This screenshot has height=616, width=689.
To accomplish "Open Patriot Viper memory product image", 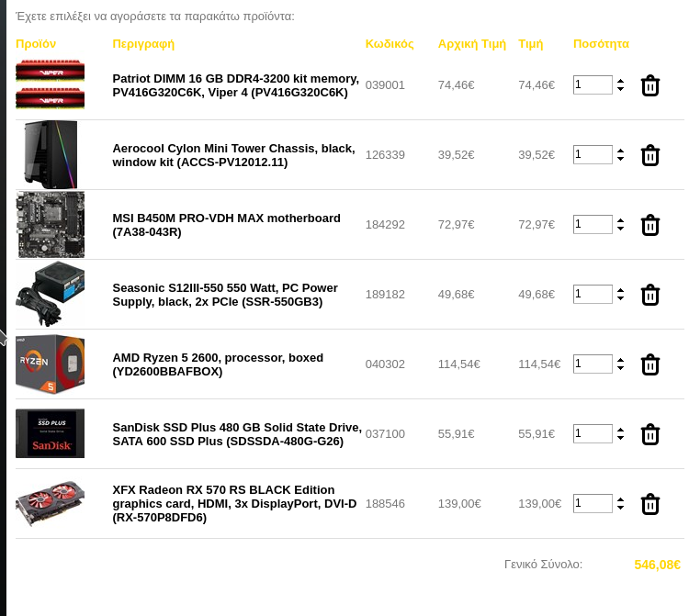I will coord(50,84).
